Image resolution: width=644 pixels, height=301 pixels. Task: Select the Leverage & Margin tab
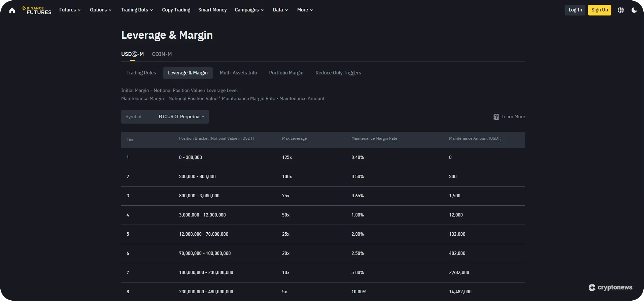coord(188,73)
